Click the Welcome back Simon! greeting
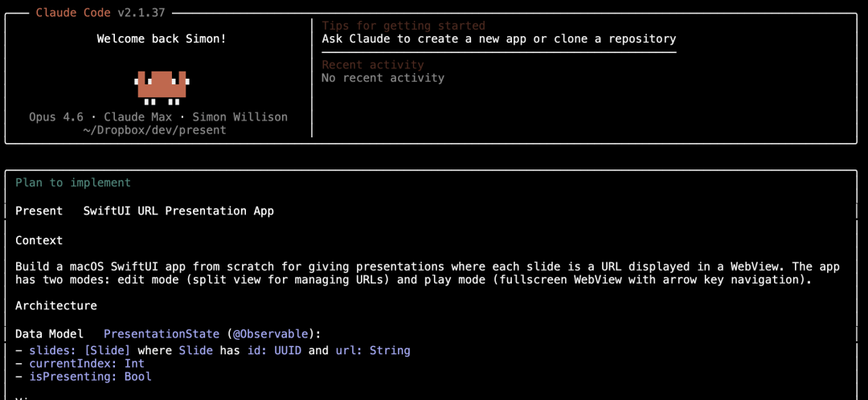868x400 pixels. pos(162,39)
